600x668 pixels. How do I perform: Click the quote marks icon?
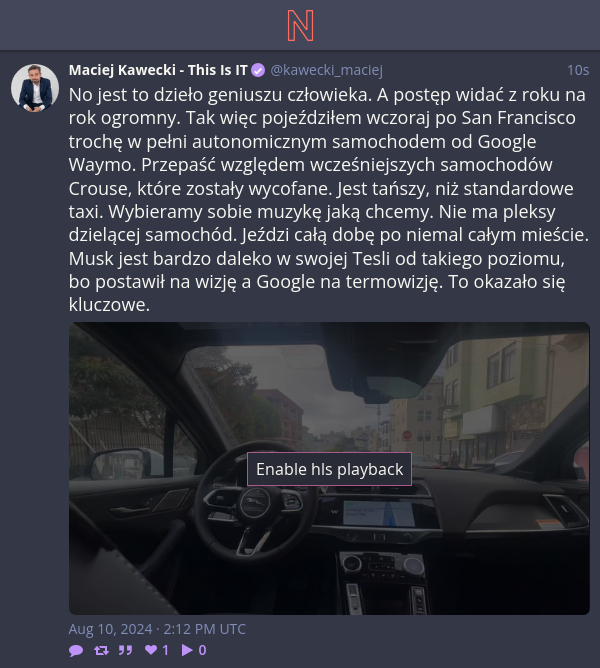point(125,650)
